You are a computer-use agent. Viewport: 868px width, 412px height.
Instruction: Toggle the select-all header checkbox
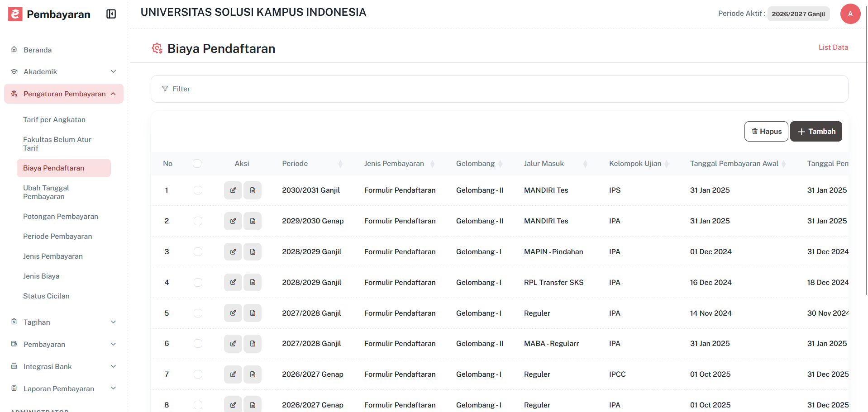pyautogui.click(x=197, y=163)
